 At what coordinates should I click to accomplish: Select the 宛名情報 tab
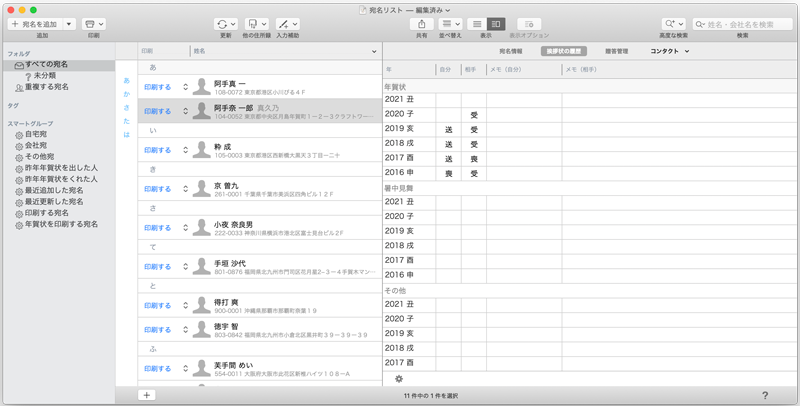click(517, 51)
